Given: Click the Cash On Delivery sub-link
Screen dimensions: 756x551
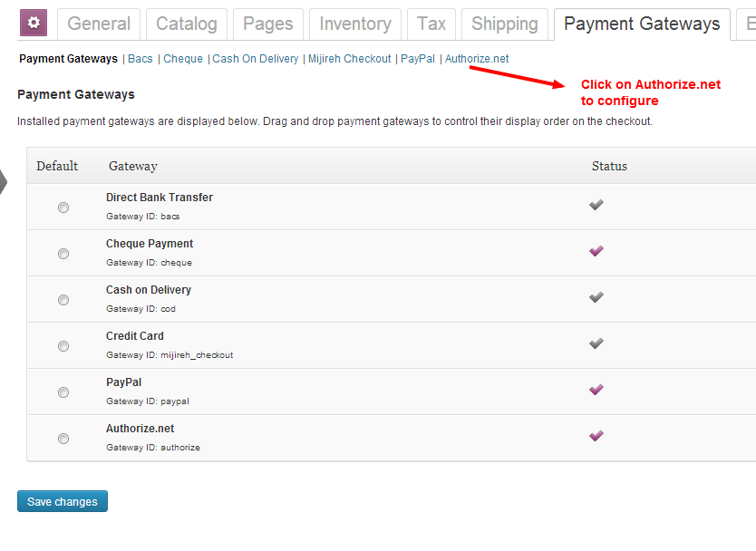Looking at the screenshot, I should 256,59.
